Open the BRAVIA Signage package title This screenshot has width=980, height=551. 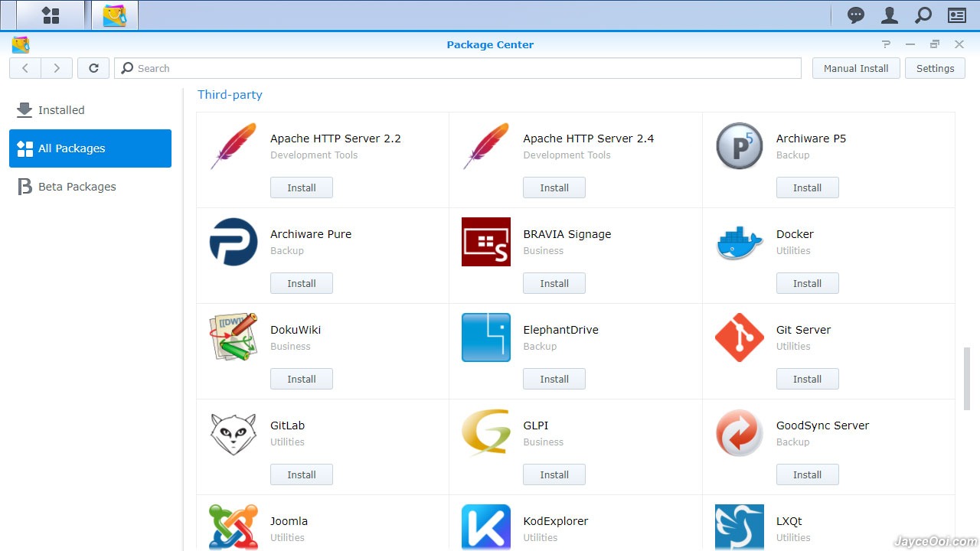coord(567,234)
